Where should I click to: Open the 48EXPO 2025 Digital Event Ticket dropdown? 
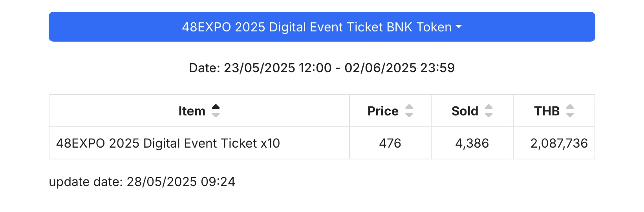322,27
